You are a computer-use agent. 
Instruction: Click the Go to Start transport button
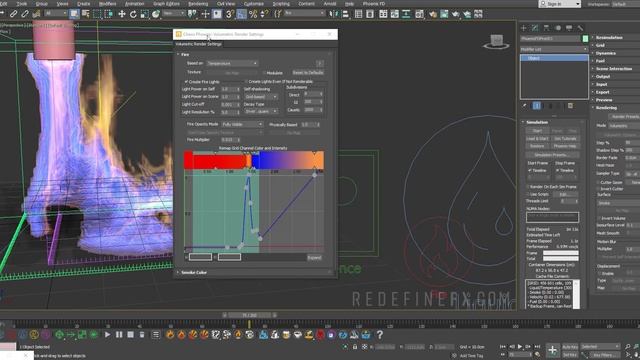(x=503, y=347)
